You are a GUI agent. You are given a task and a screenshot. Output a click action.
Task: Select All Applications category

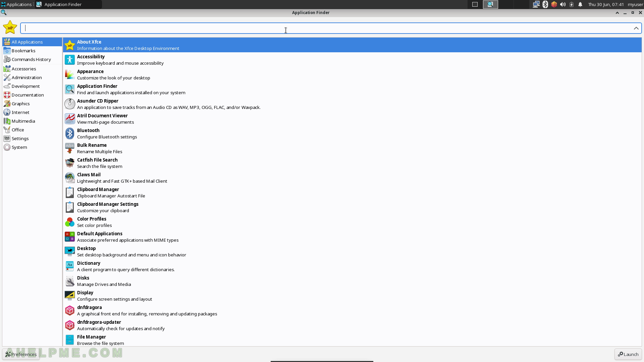[32, 42]
